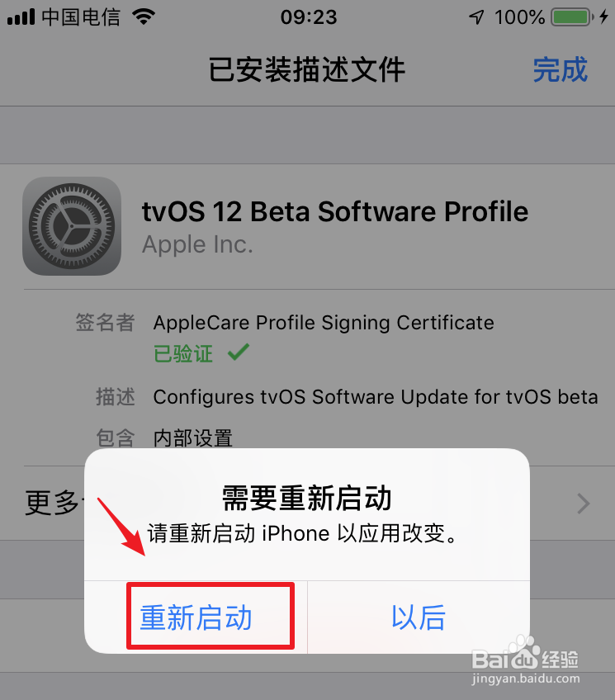Screen dimensions: 615x700
Task: Expand the 更多 details chevron
Action: coord(583,504)
